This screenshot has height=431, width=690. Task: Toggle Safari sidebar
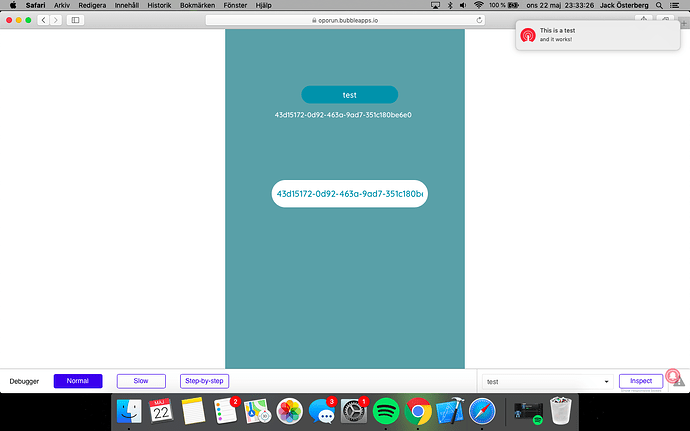tap(75, 20)
